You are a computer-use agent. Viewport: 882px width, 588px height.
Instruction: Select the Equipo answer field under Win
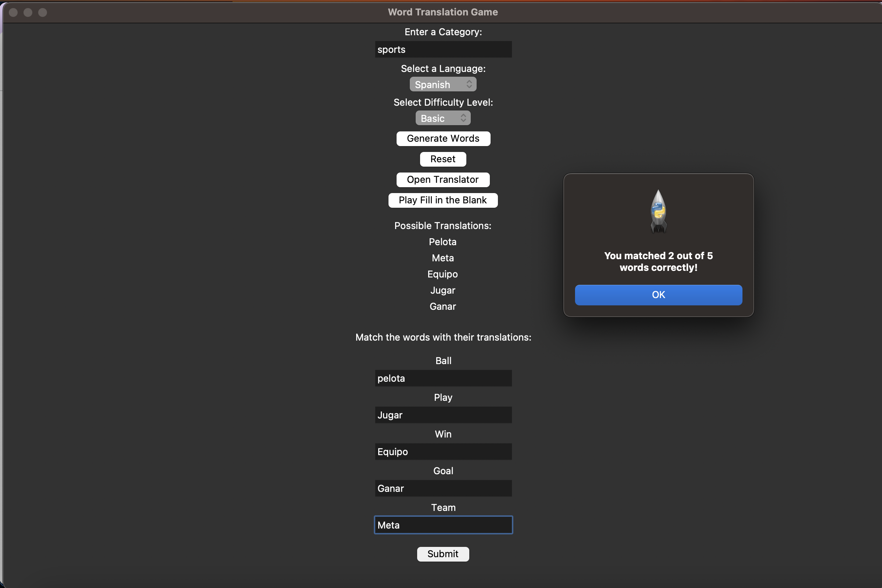443,451
